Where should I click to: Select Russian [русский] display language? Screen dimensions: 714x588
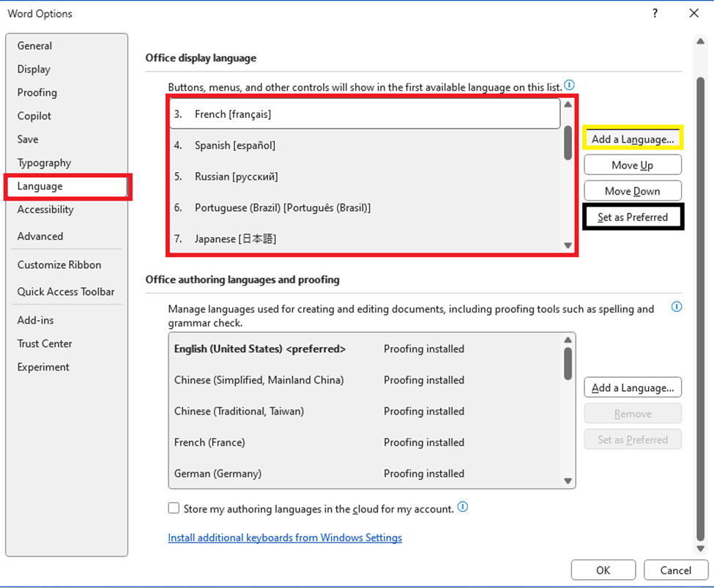[x=365, y=176]
